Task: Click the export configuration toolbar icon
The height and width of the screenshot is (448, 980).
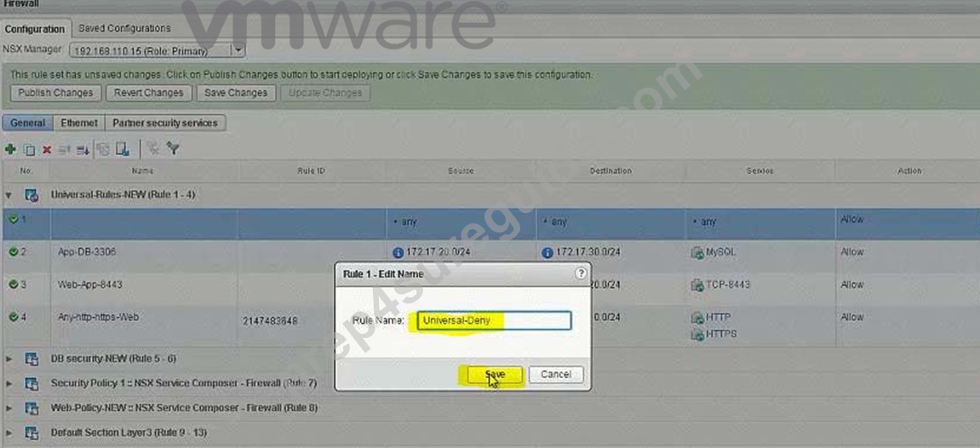Action: pos(123,149)
